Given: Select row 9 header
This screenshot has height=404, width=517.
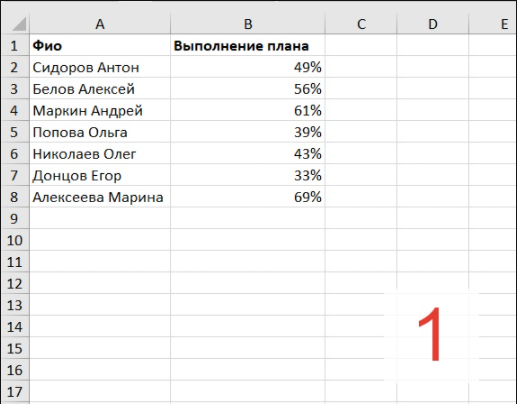Looking at the screenshot, I should tap(15, 219).
